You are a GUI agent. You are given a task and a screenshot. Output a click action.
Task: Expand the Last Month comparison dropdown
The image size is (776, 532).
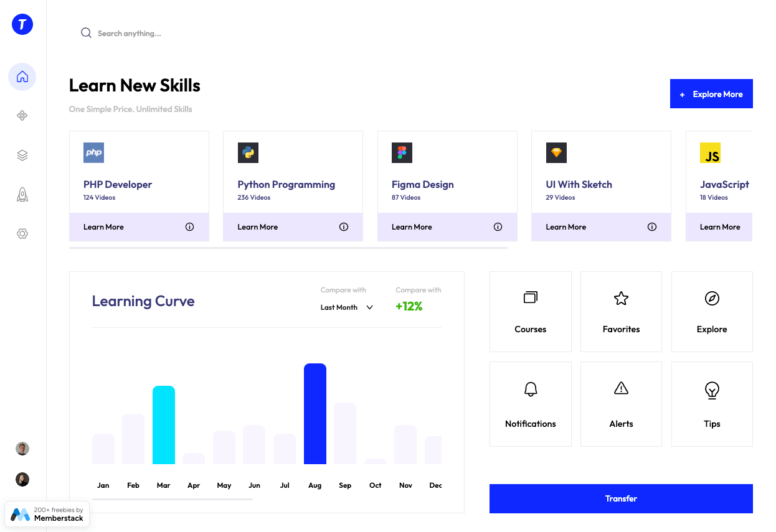click(346, 307)
